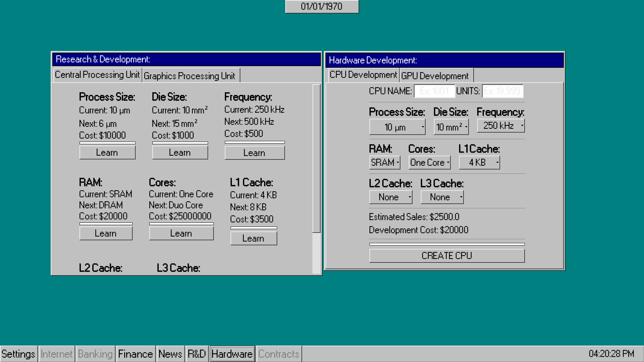Click the "Estimated Sales: $2500.0" text
The width and height of the screenshot is (644, 362).
point(414,217)
